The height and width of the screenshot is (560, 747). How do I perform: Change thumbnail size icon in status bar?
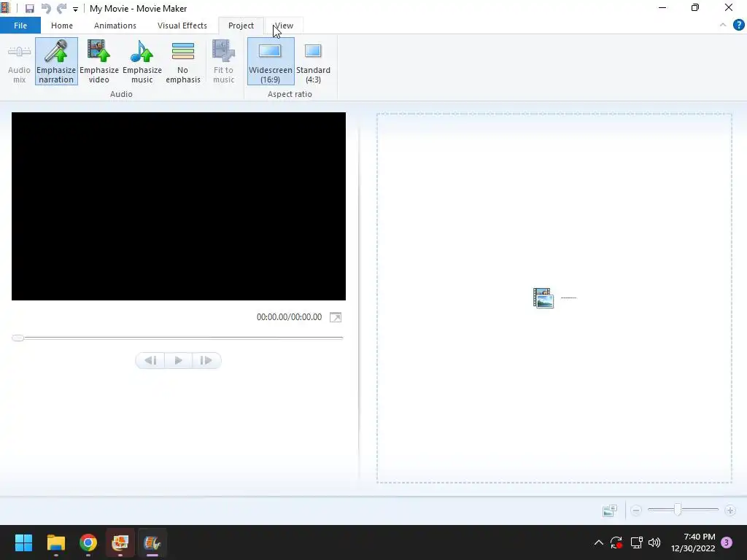pyautogui.click(x=610, y=510)
